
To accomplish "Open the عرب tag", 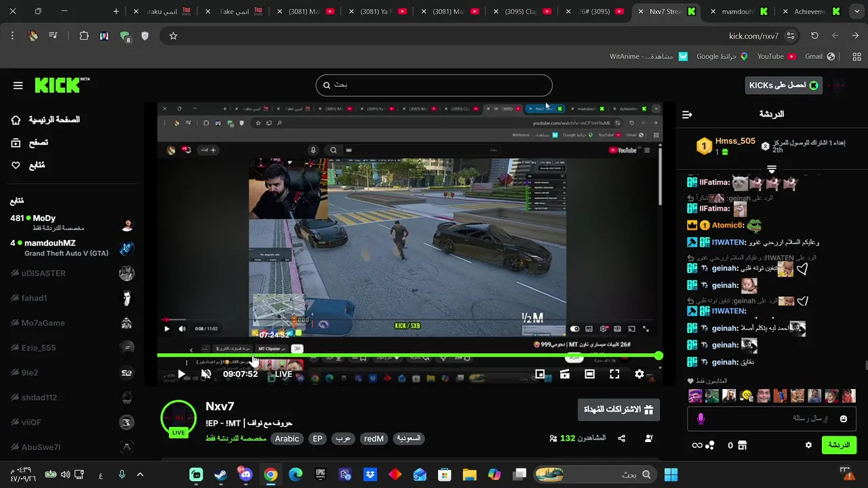I will pyautogui.click(x=343, y=439).
